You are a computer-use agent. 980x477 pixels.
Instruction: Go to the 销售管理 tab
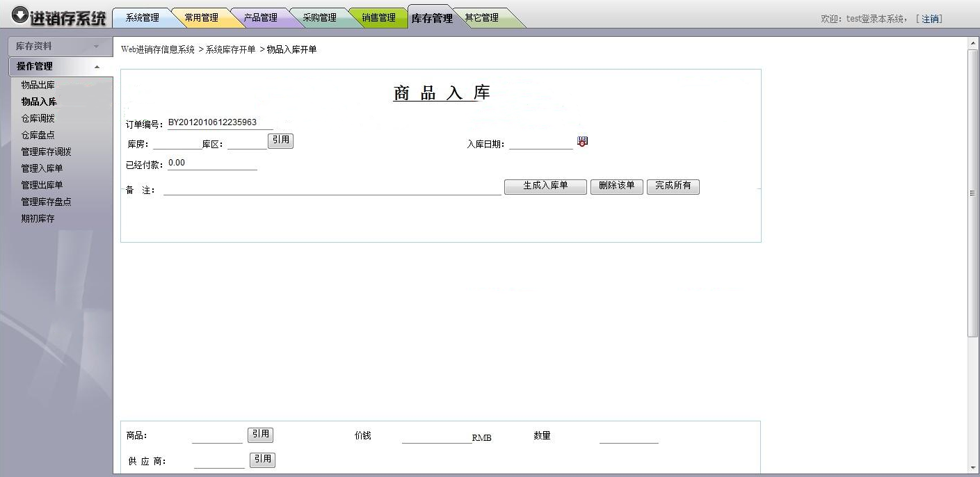(x=378, y=18)
